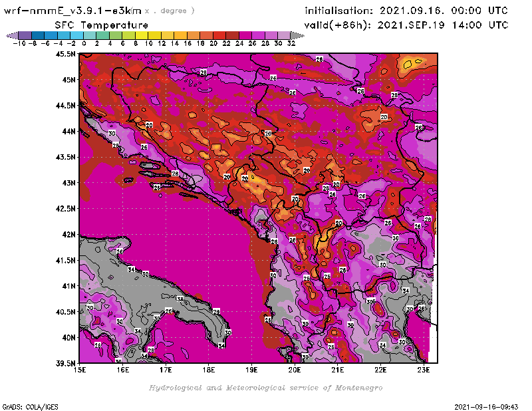Click the 'GrADS: COLA/IGES' credit text
Screen dimensions: 532x411
coord(30,406)
